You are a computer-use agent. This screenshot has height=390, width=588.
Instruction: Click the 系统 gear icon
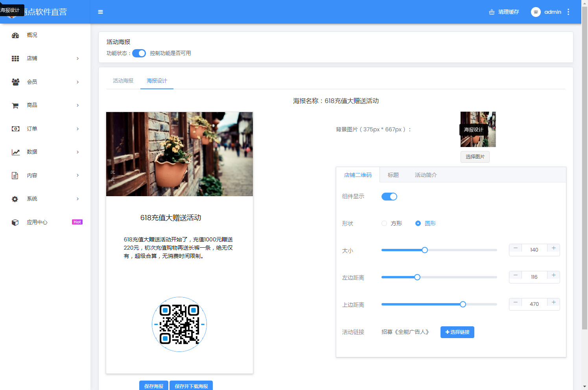15,199
